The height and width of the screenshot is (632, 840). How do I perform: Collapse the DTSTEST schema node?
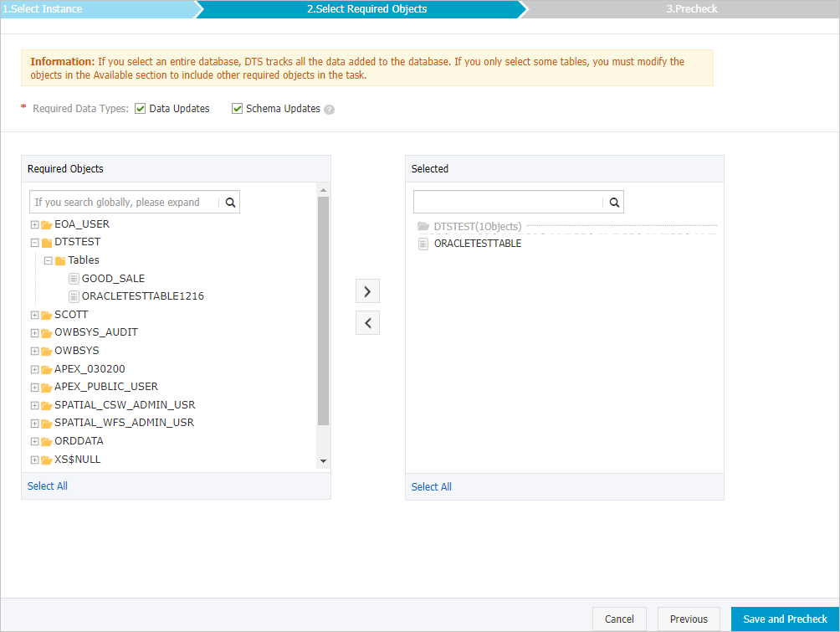point(33,241)
